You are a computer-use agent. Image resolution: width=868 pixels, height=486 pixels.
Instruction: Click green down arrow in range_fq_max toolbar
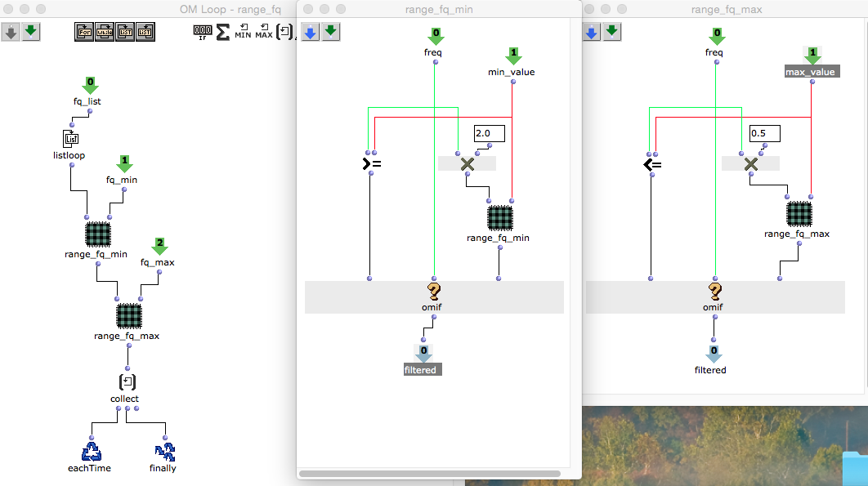[611, 32]
